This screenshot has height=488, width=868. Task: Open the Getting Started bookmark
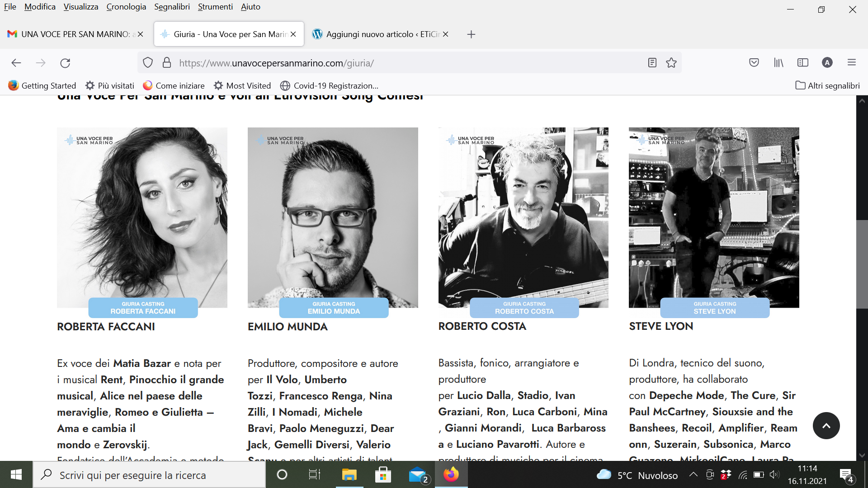[x=42, y=85]
